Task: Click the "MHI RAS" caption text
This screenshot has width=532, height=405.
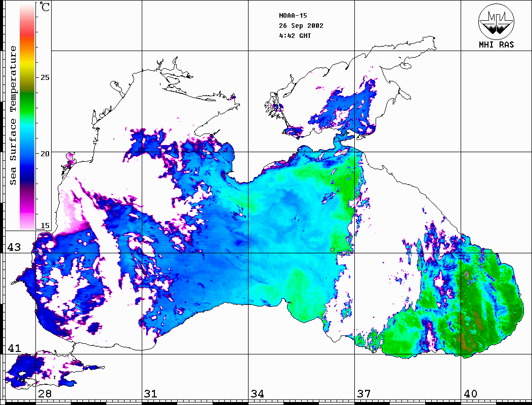Action: coord(497,44)
